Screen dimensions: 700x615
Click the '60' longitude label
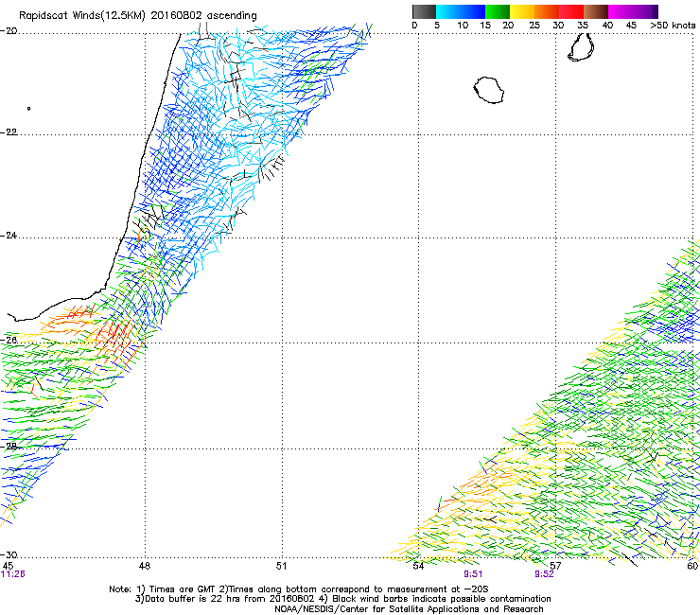tap(692, 566)
